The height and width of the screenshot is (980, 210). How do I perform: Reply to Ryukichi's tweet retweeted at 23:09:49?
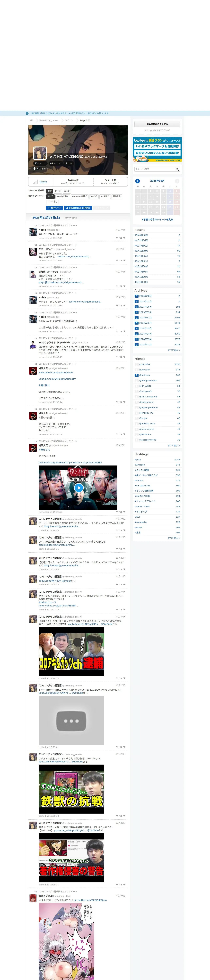(117, 357)
